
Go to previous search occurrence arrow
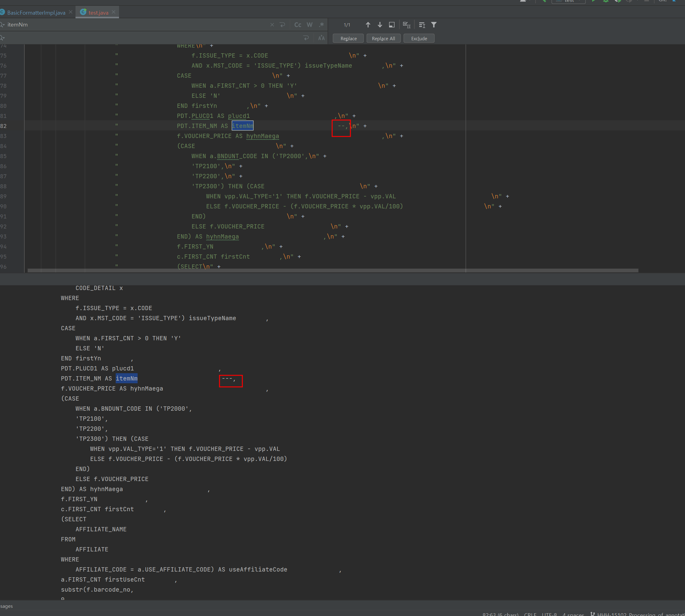(368, 25)
